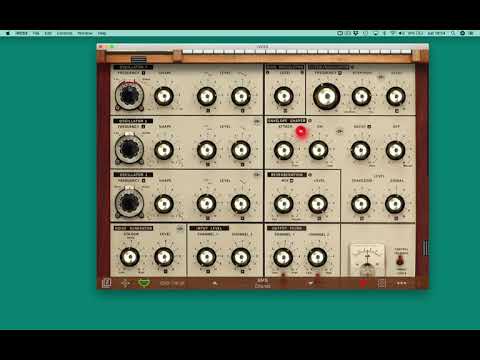Open Spotlight search in the menu bar
The height and width of the screenshot is (360, 480).
click(453, 33)
